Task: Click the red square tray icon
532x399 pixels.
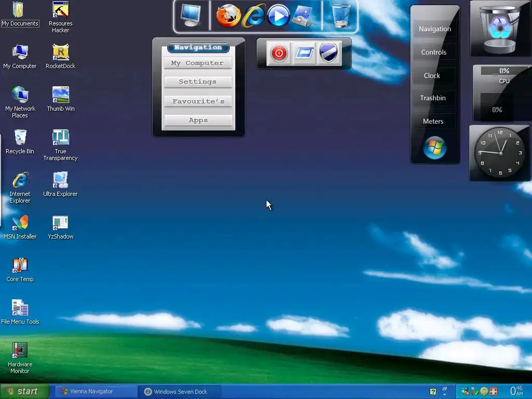Action: (494, 392)
